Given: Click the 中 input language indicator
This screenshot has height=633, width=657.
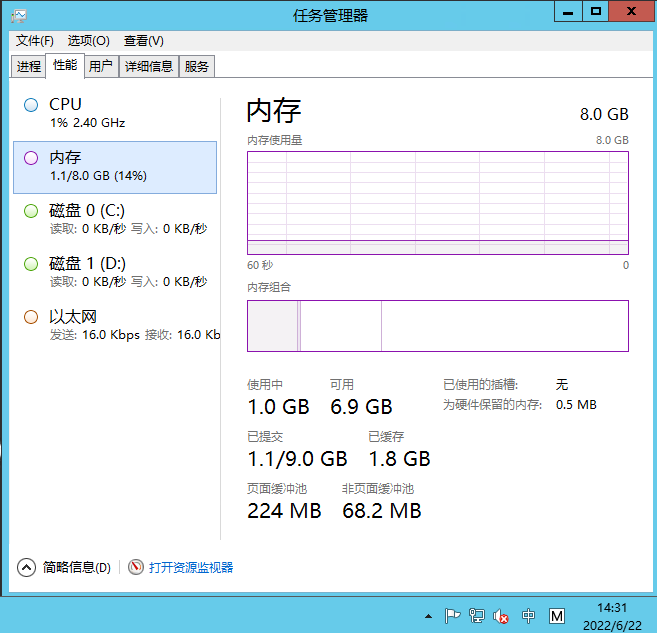Looking at the screenshot, I should point(529,616).
